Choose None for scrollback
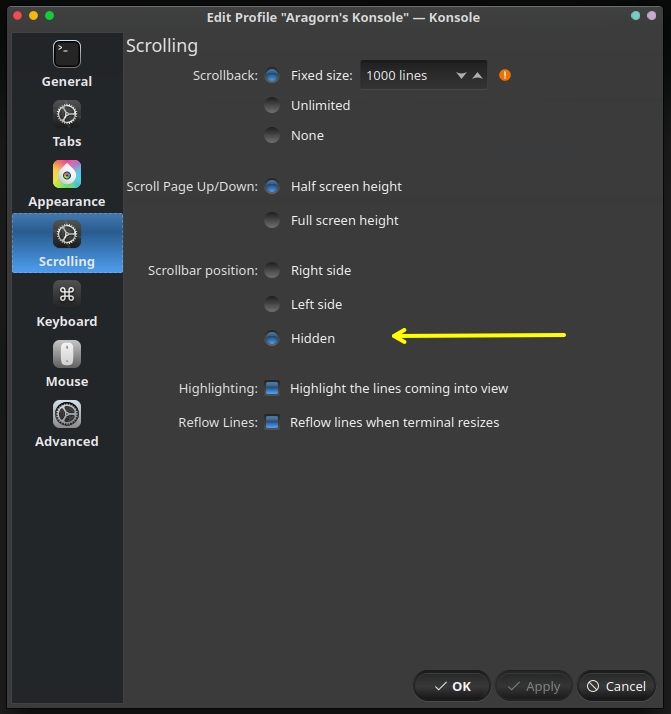Viewport: 671px width, 714px height. pos(272,135)
